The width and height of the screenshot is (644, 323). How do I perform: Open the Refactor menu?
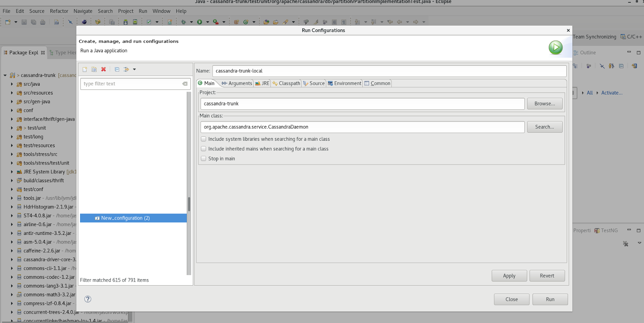[x=59, y=11]
